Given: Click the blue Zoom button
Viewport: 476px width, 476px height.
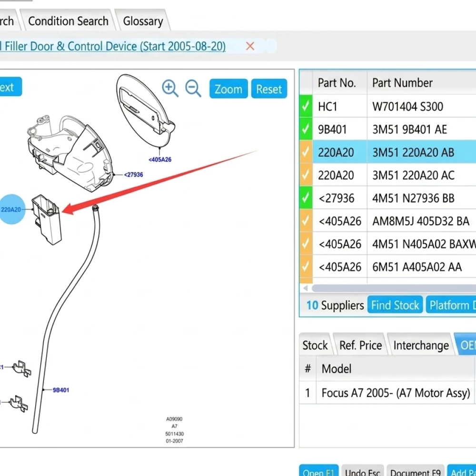Looking at the screenshot, I should 228,89.
